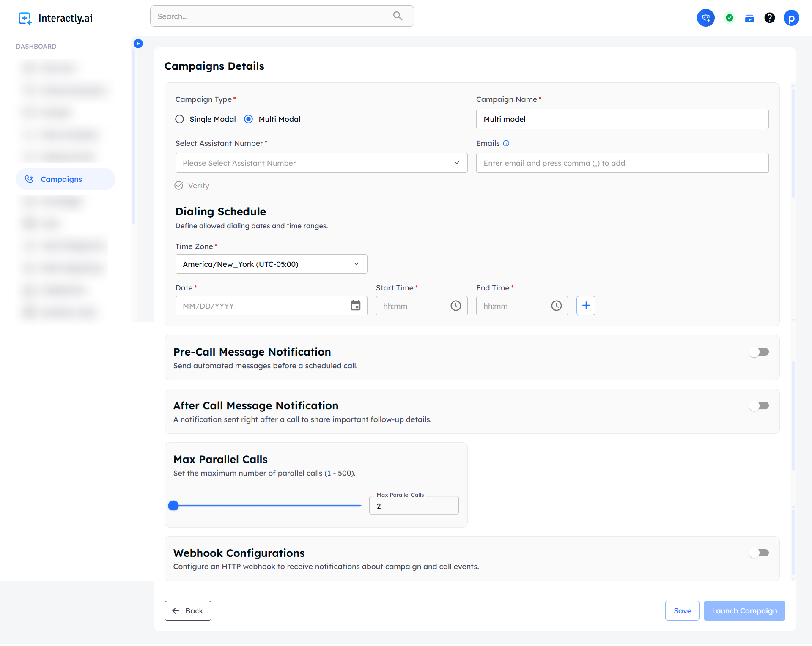Screen dimensions: 812x646
Task: Click the search magnifier icon
Action: [x=398, y=16]
